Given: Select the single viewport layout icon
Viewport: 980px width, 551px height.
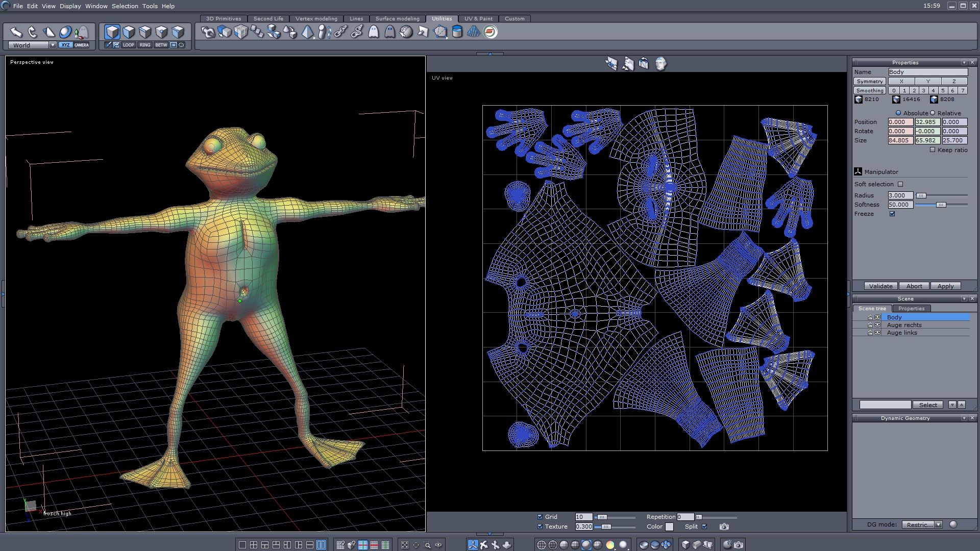Looking at the screenshot, I should coord(242,545).
